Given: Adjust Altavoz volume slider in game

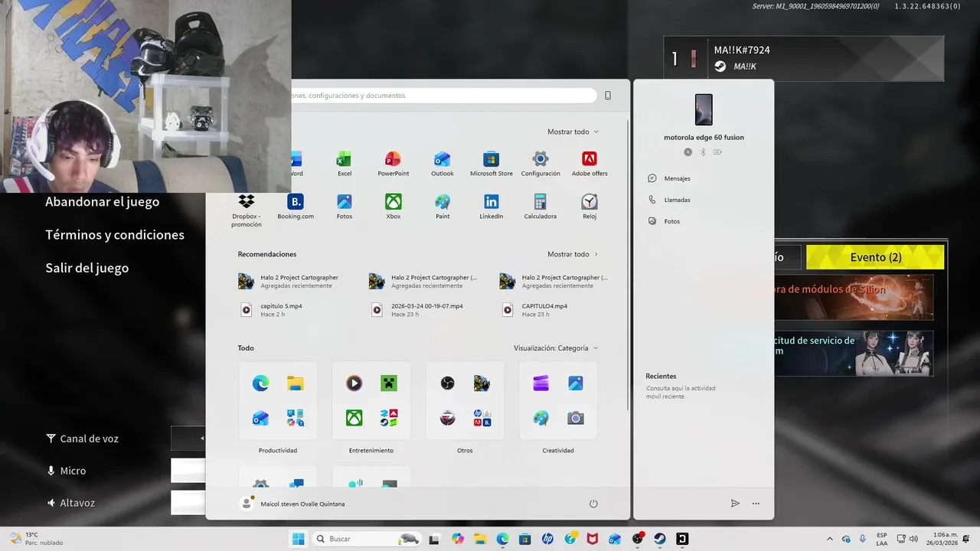Looking at the screenshot, I should click(188, 503).
